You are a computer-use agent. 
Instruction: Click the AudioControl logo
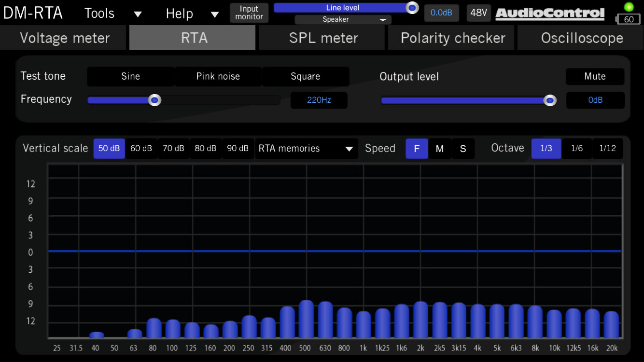[550, 14]
